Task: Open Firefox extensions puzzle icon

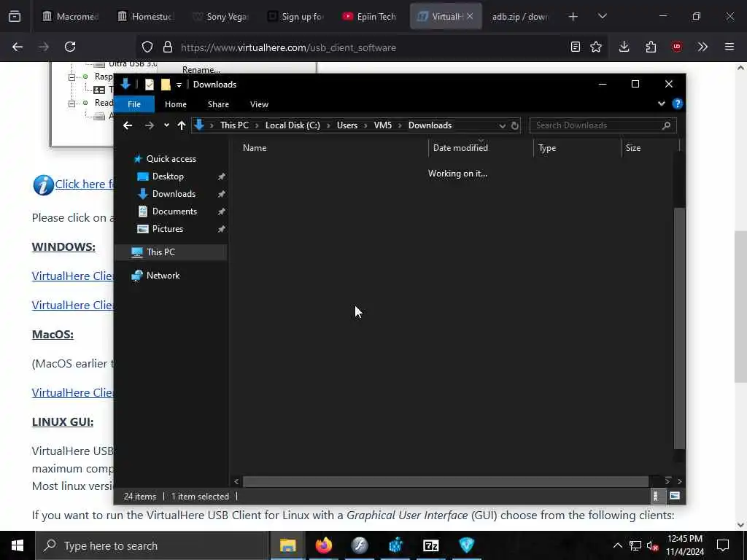Action: 651,47
